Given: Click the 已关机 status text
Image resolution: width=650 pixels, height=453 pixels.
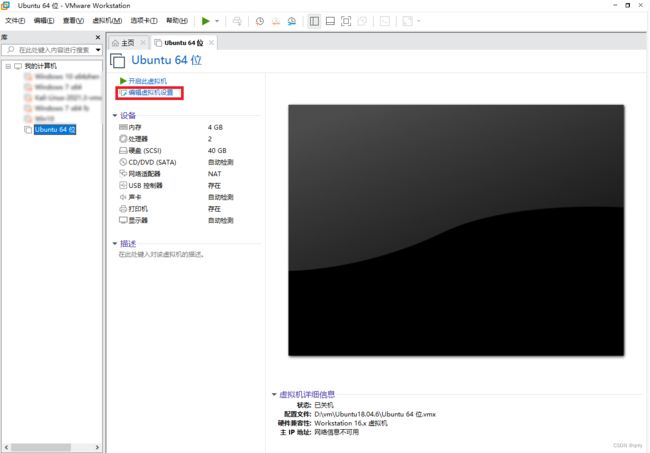Looking at the screenshot, I should (324, 405).
